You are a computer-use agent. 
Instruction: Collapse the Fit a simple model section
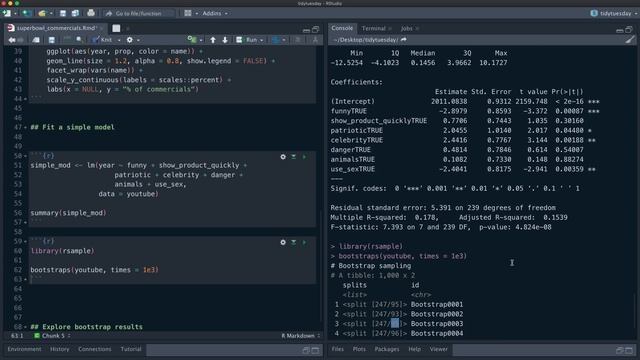(25, 128)
